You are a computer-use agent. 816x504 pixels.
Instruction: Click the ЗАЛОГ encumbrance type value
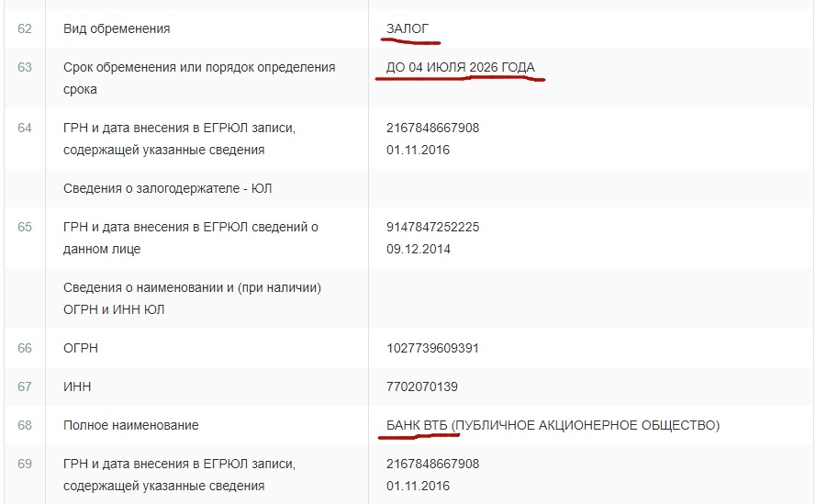coord(408,28)
